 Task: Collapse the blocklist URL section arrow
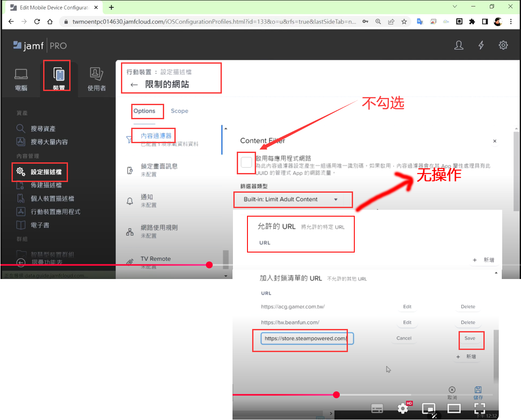coord(496,273)
